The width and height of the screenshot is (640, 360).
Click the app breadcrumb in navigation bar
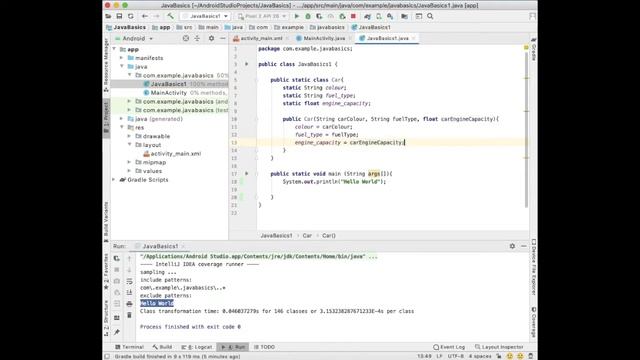(x=161, y=27)
